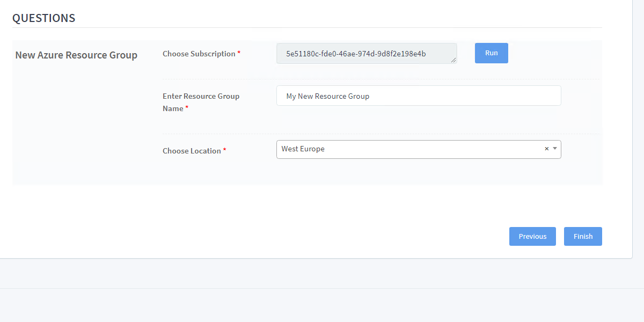Clear the West Europe selection with ×
This screenshot has width=644, height=322.
[x=546, y=149]
